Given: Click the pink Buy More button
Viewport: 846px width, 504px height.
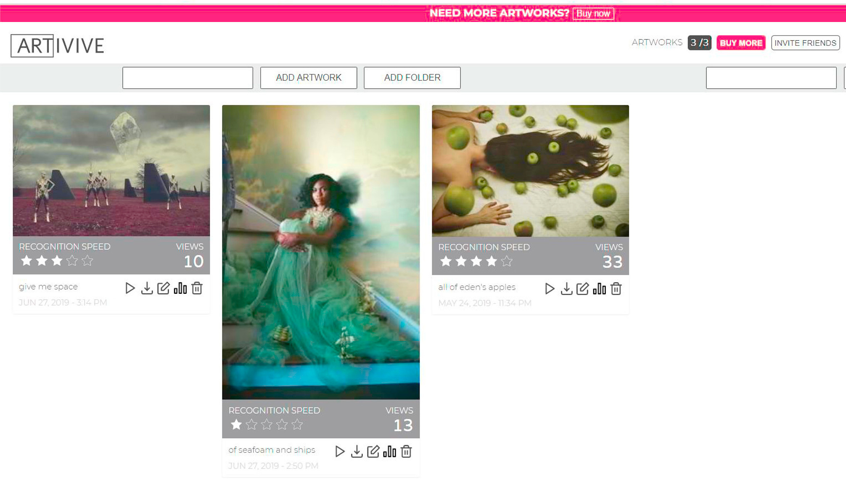Looking at the screenshot, I should point(741,43).
